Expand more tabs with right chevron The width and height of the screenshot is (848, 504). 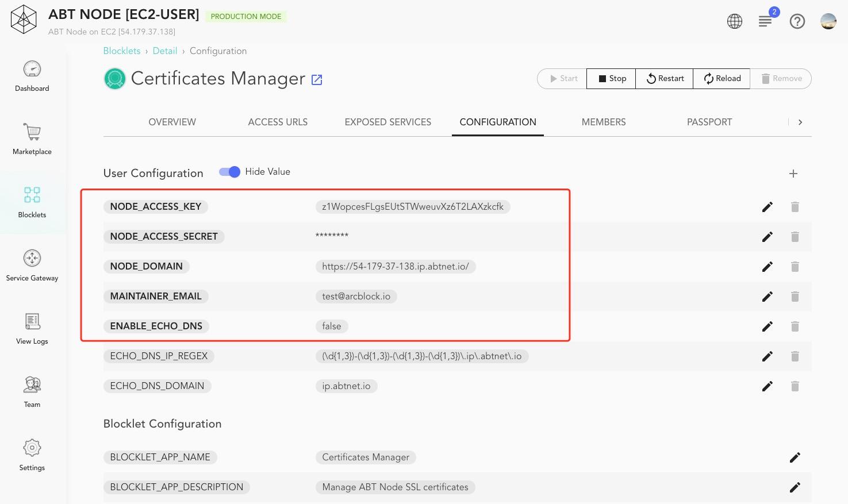[x=800, y=122]
